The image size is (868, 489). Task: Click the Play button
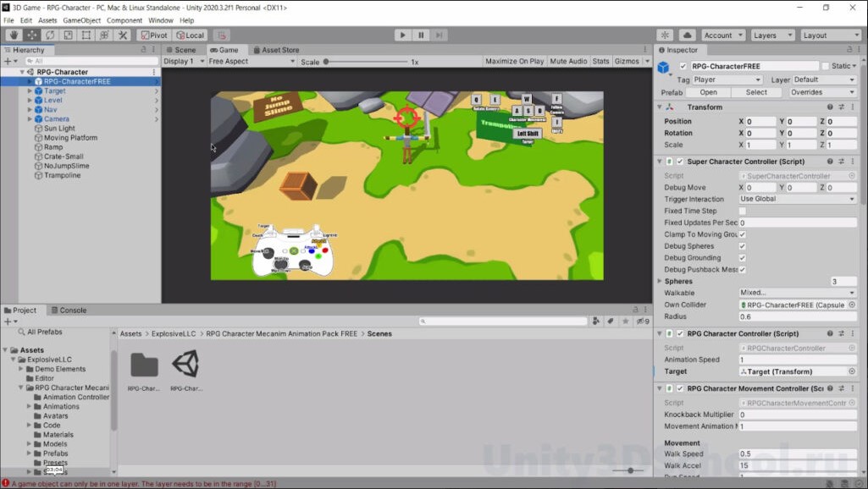[402, 35]
